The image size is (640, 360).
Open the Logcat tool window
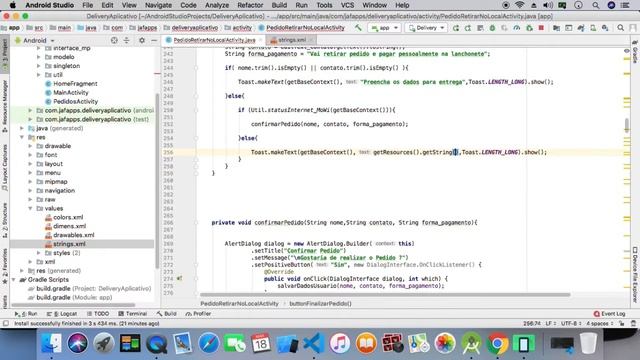pyautogui.click(x=62, y=314)
